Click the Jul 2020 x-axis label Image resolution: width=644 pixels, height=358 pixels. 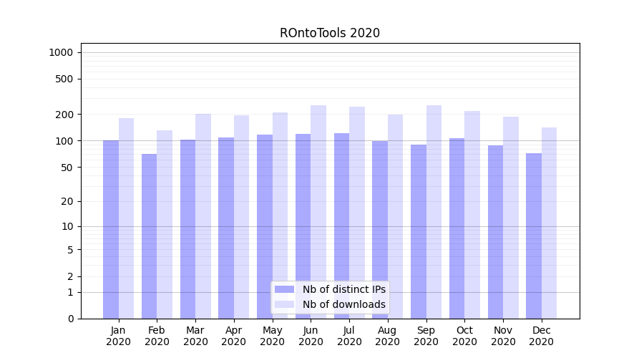(349, 336)
